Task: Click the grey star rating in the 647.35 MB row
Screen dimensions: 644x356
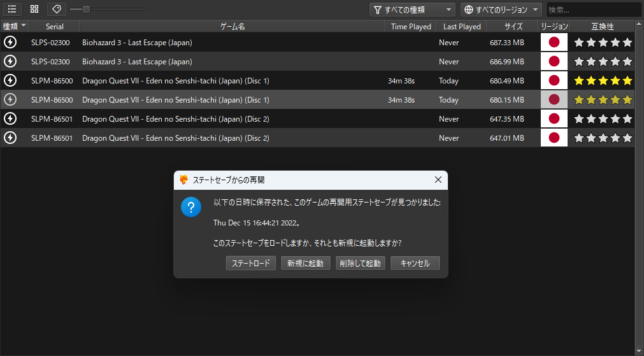Action: 603,118
